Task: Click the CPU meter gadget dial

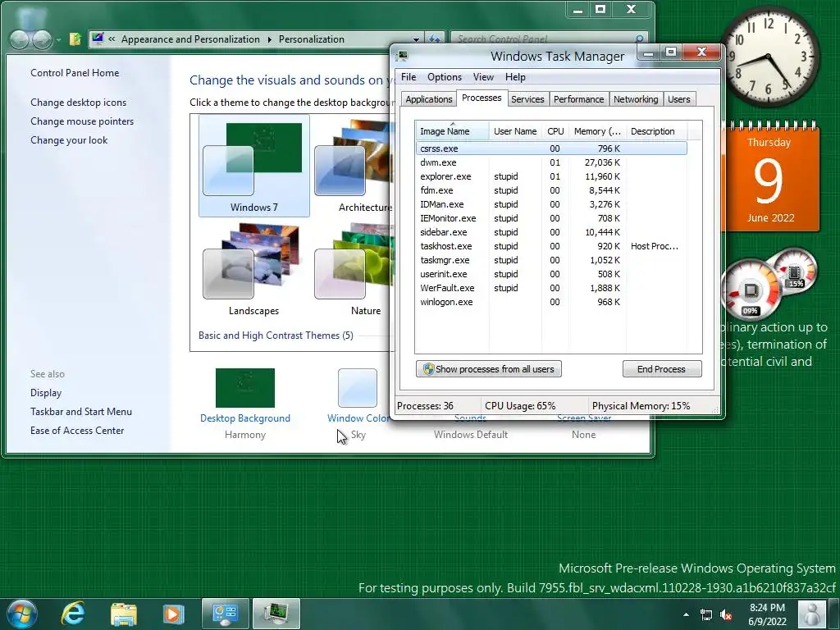Action: [x=750, y=290]
